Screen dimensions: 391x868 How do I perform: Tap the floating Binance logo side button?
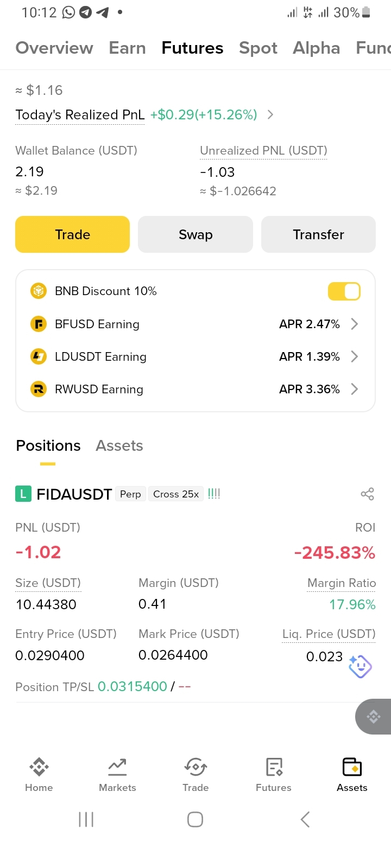point(374,717)
